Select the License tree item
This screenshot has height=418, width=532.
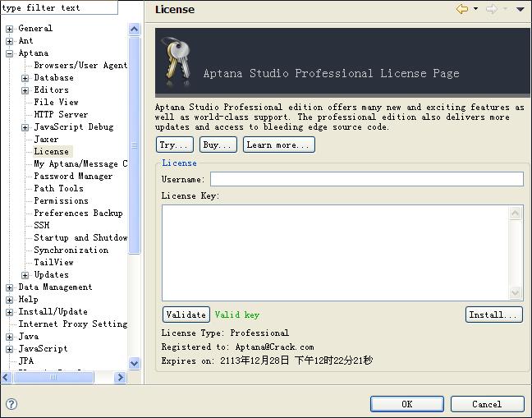[51, 151]
